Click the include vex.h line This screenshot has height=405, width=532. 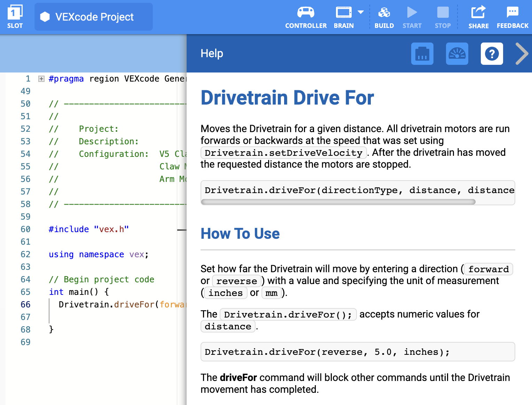click(89, 229)
